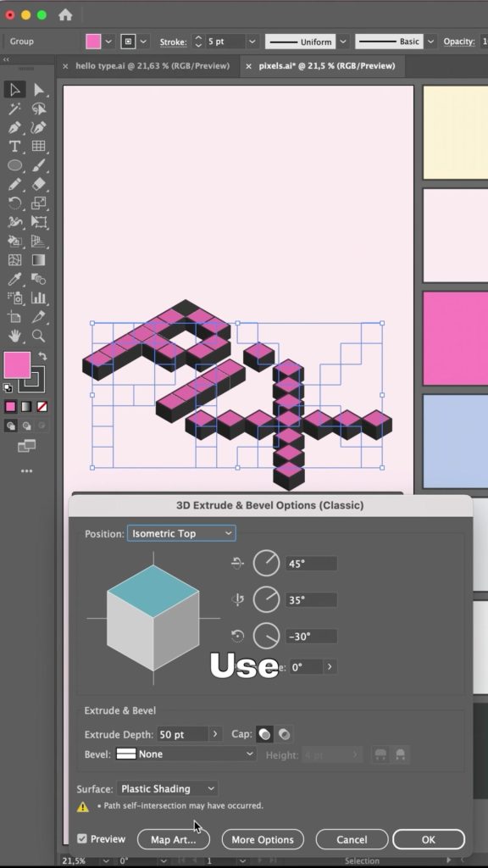Screen dimensions: 488x868
Task: Click the More Options button
Action: (263, 839)
